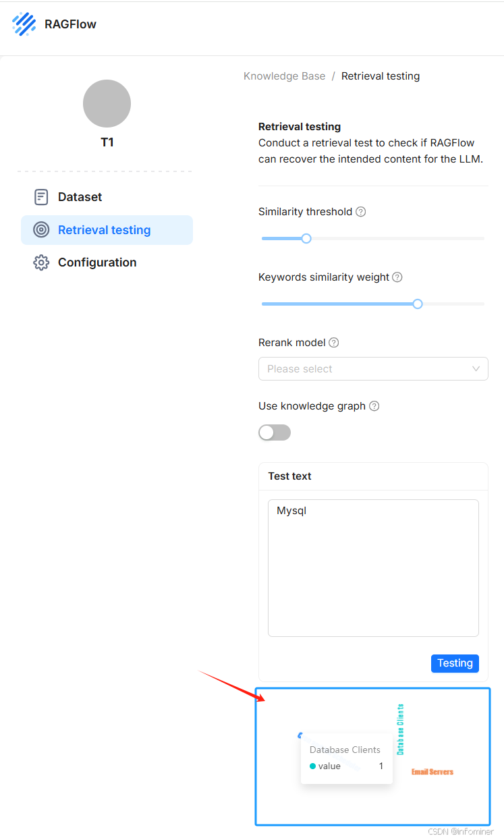This screenshot has height=840, width=504.
Task: Click the Dataset document icon
Action: tap(41, 197)
